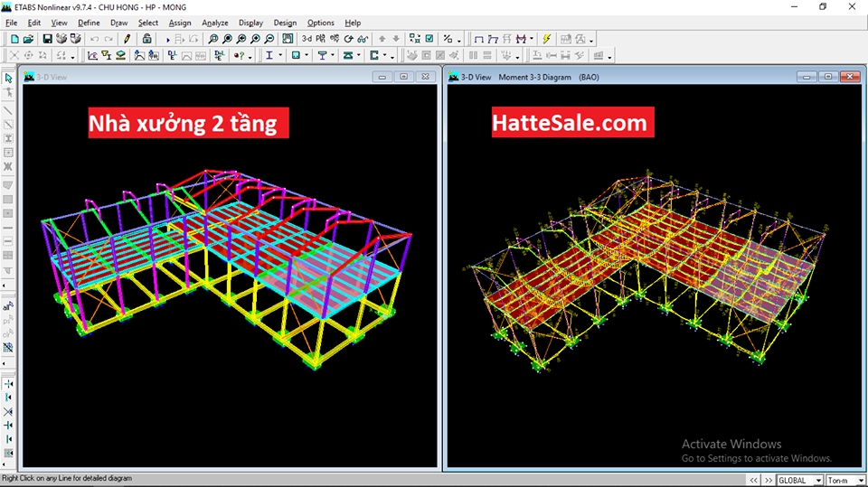This screenshot has width=868, height=487.
Task: Expand dropdown next to assign percent icon
Action: tap(459, 40)
